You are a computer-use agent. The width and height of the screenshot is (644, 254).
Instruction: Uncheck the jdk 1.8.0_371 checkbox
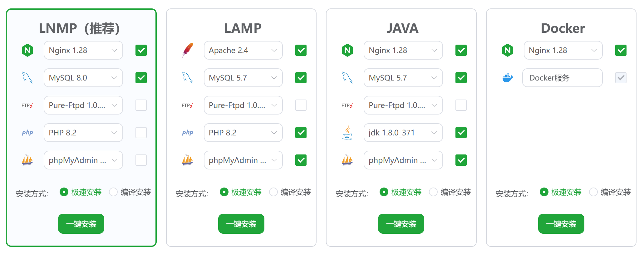[x=461, y=133]
